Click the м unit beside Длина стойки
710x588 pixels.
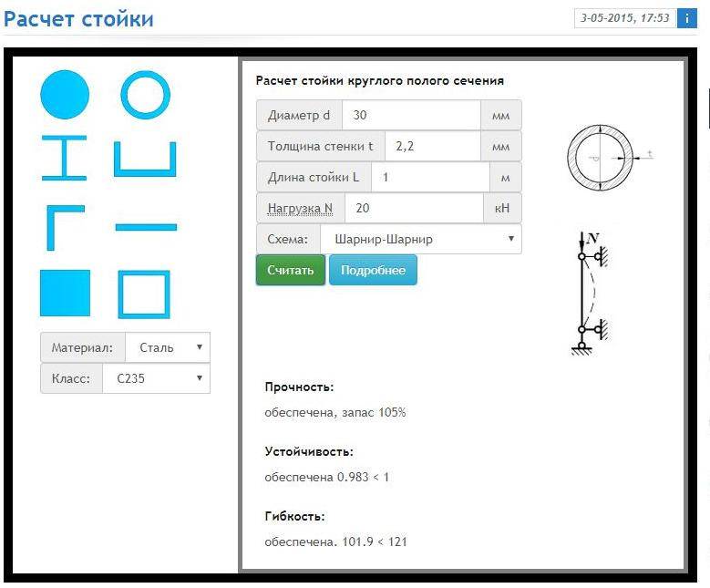pos(506,177)
